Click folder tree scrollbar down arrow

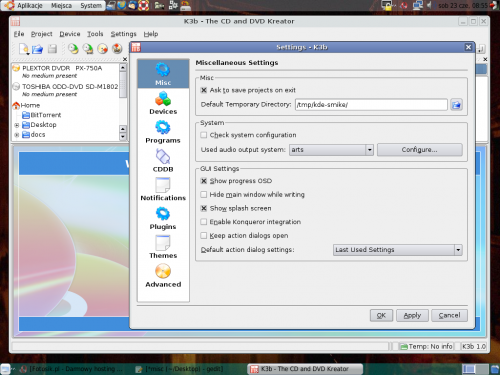123,137
